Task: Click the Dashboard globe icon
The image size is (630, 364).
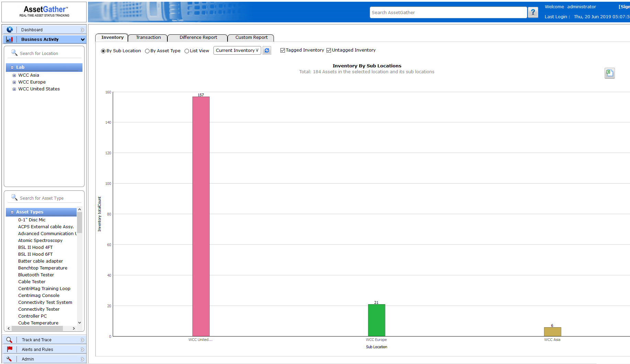Action: (10, 30)
